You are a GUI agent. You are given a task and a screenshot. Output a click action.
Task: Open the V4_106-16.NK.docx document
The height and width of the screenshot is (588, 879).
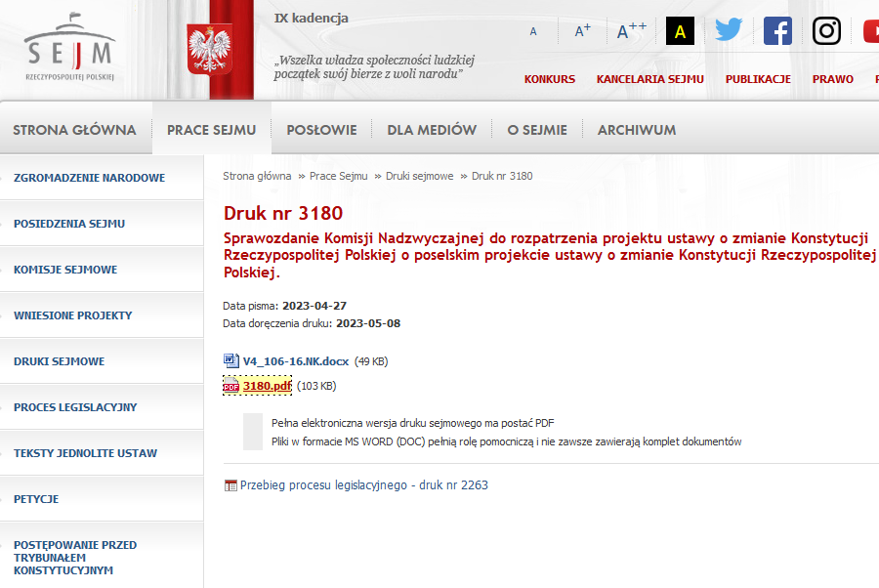[x=295, y=361]
